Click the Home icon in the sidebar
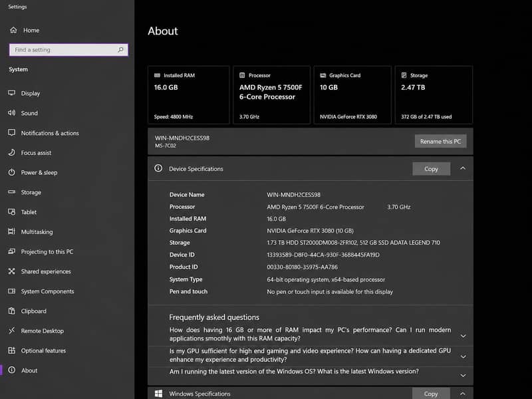The image size is (532, 399). point(13,30)
